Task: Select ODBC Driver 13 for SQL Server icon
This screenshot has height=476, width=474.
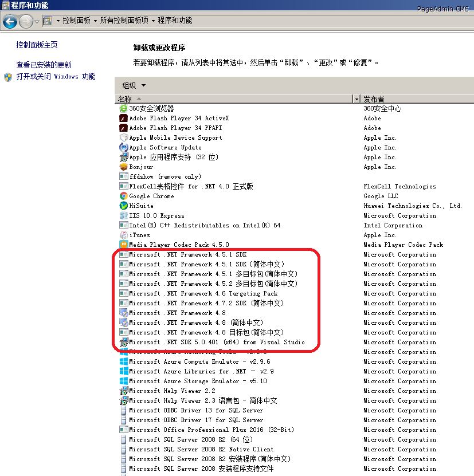Action: point(123,411)
